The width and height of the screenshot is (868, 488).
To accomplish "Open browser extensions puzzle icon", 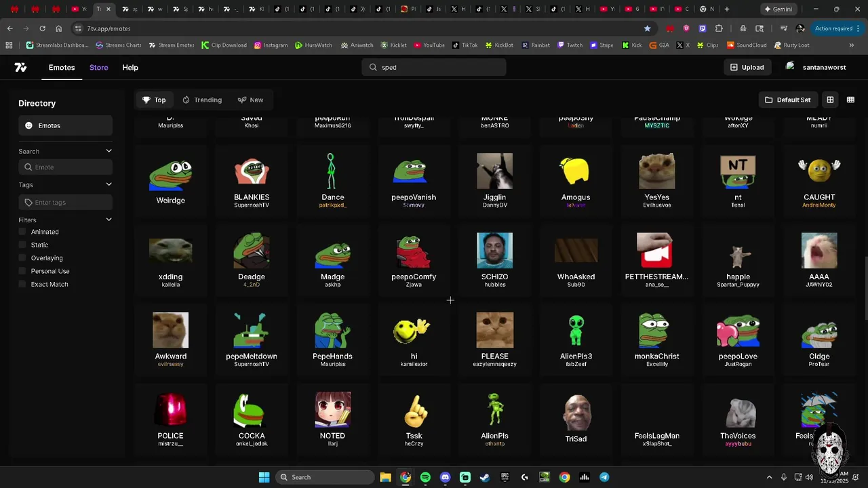I will [719, 28].
